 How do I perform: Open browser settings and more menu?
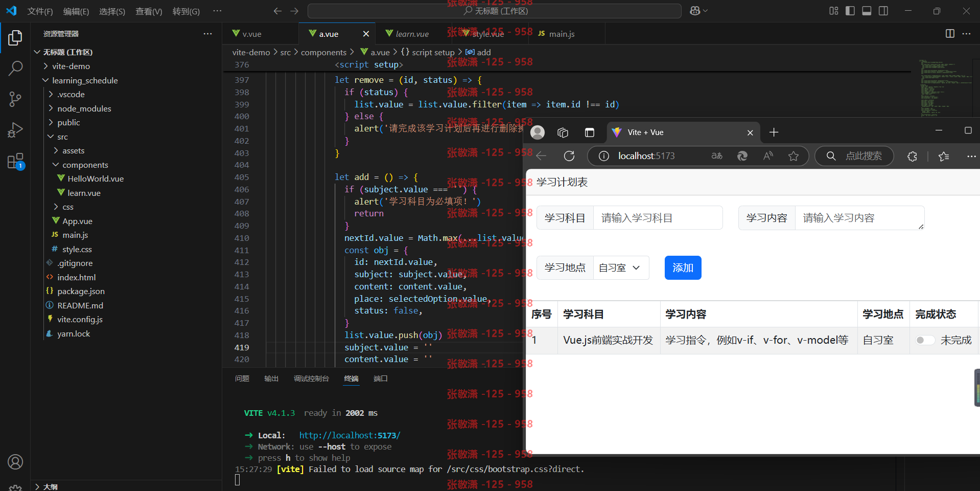(x=971, y=156)
